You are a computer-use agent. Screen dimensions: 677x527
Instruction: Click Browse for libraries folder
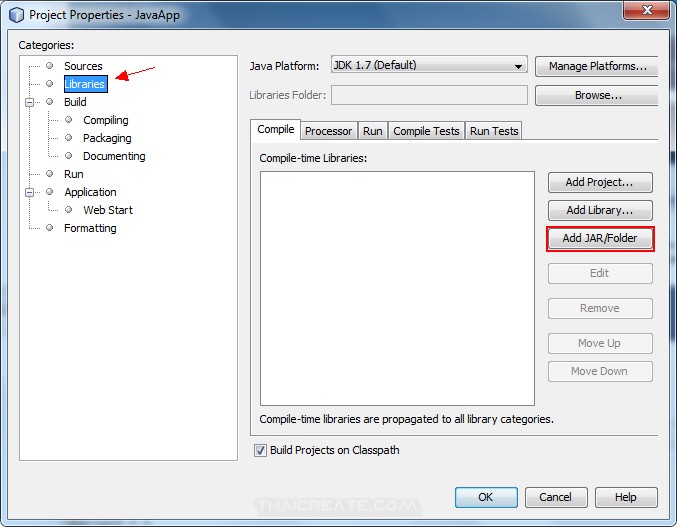[597, 95]
